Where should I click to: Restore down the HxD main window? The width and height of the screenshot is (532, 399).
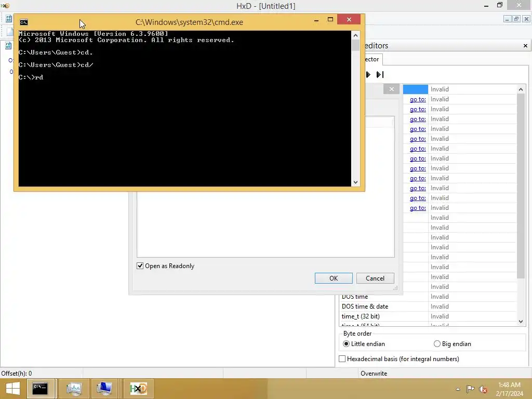point(500,5)
